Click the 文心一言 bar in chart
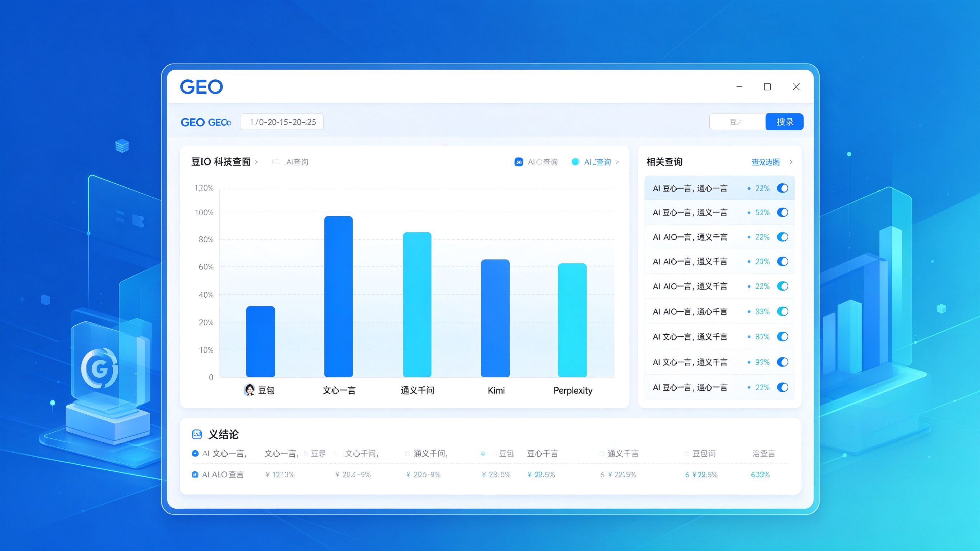Screen dimensions: 980x551 [339, 297]
